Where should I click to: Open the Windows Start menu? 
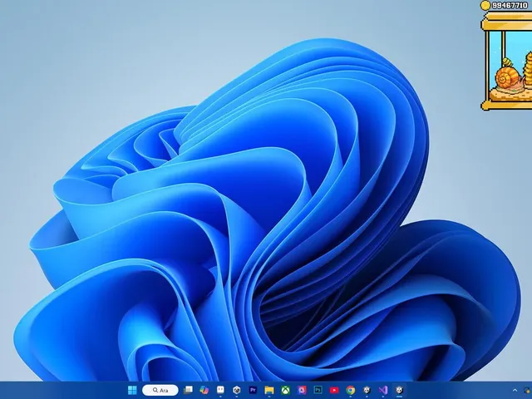click(132, 390)
